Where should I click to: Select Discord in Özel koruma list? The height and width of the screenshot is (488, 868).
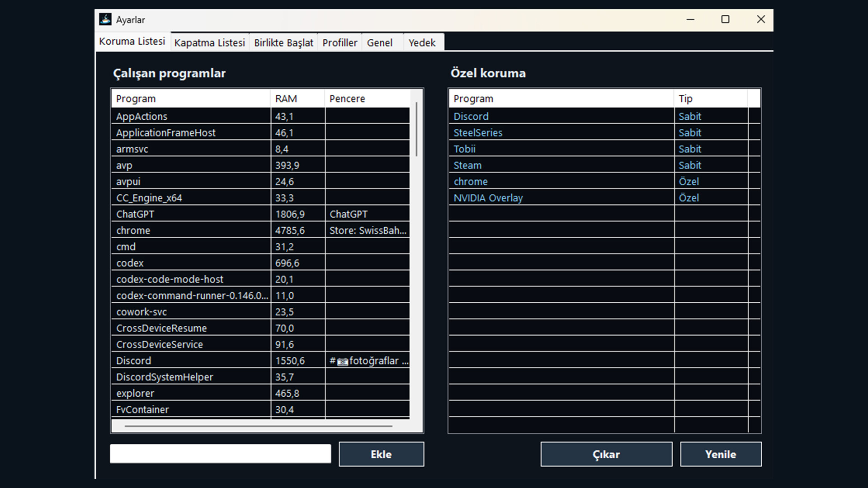pos(605,116)
